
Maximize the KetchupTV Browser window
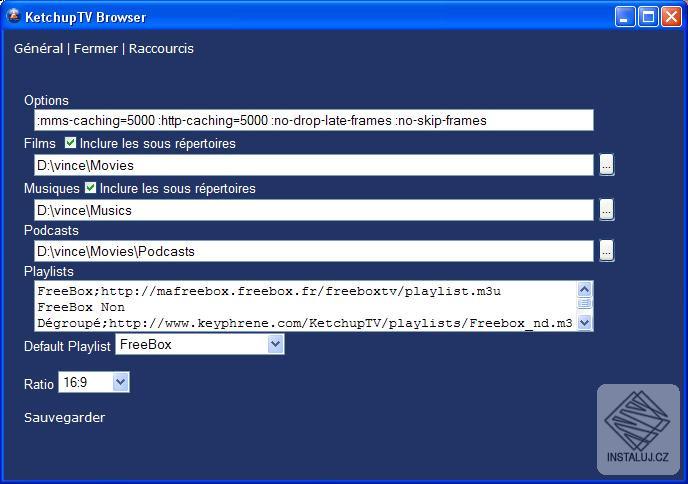pos(648,17)
